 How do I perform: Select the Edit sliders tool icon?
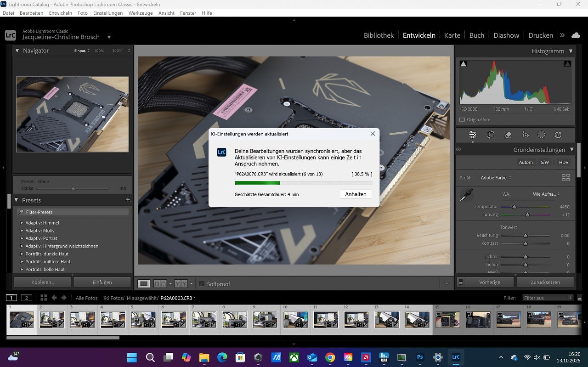pos(473,135)
